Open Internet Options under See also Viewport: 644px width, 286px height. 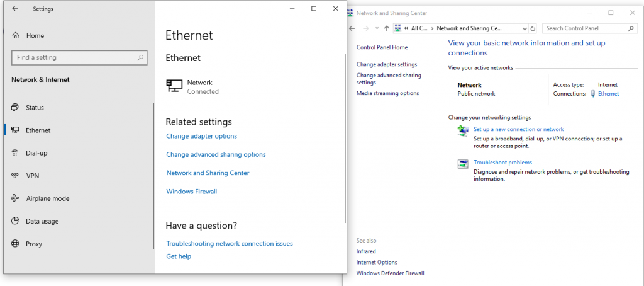[377, 262]
